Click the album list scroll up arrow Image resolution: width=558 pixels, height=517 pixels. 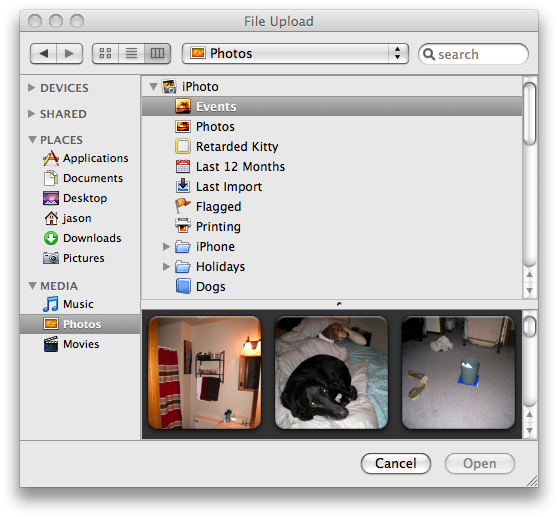[x=530, y=275]
